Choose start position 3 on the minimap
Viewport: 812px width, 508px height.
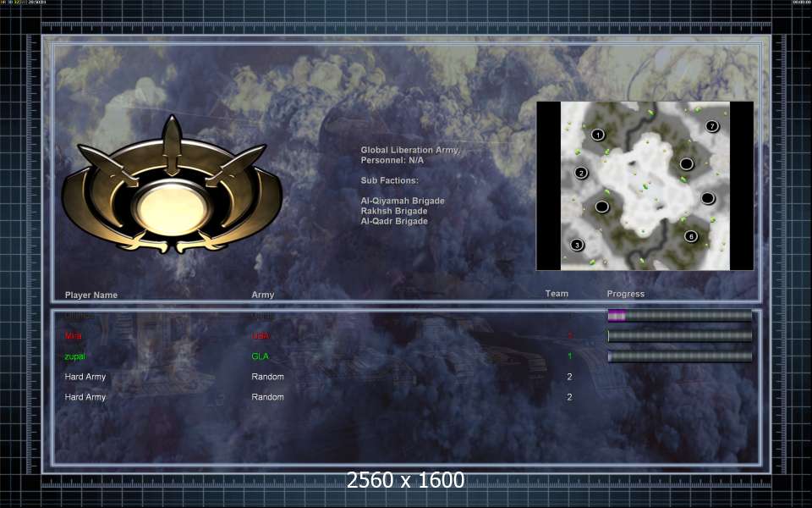[x=577, y=245]
